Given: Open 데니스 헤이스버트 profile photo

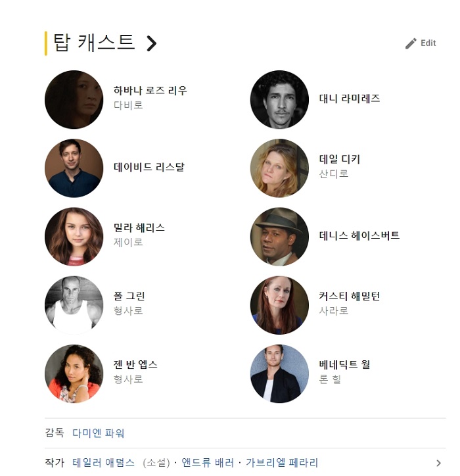Looking at the screenshot, I should pyautogui.click(x=279, y=237).
